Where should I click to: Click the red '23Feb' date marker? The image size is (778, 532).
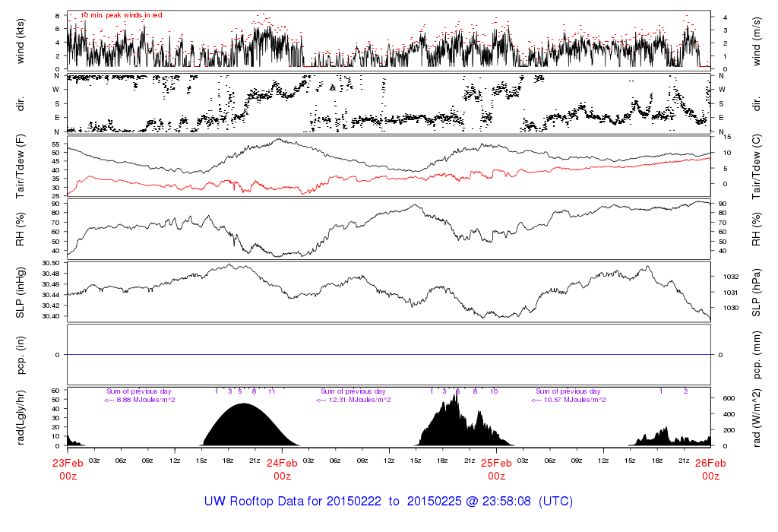coord(68,463)
